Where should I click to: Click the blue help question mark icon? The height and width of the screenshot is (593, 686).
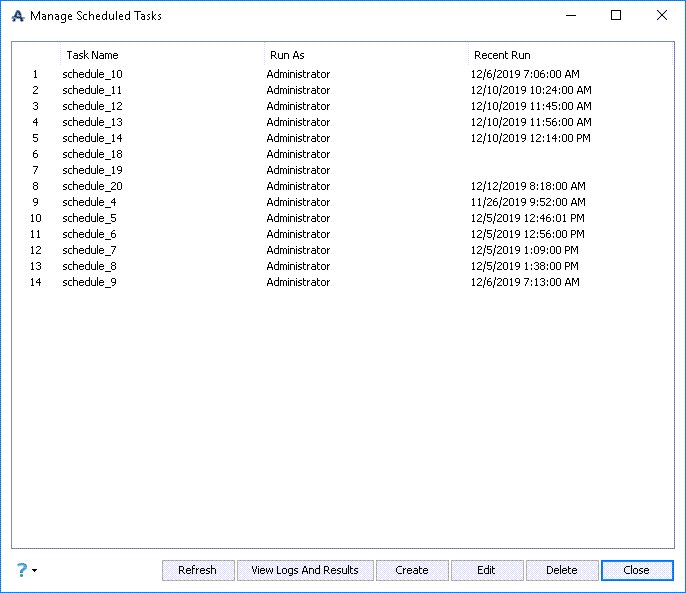point(22,570)
